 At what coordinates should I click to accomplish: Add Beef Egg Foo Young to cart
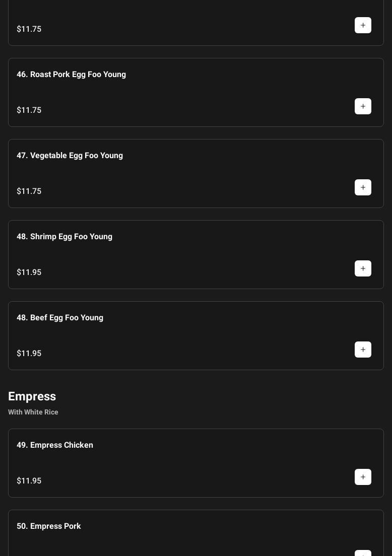pos(363,350)
